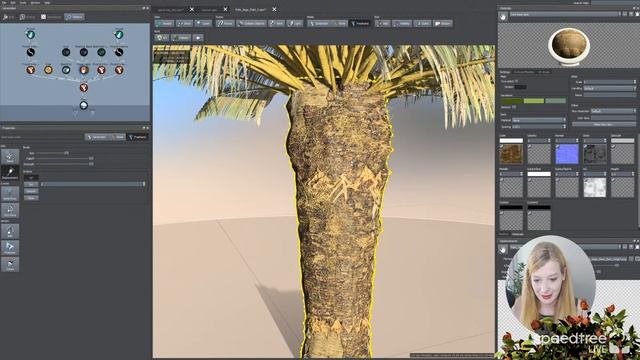This screenshot has height=360, width=640.
Task: Select the Edit tool under Modify in Properties
Action: click(x=10, y=231)
